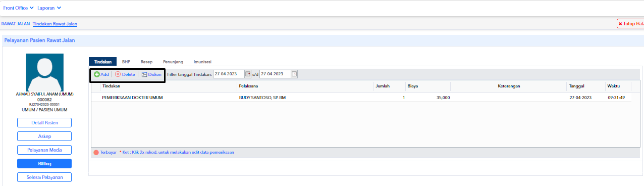644x186 pixels.
Task: Expand the Laporan menu
Action: tap(49, 8)
